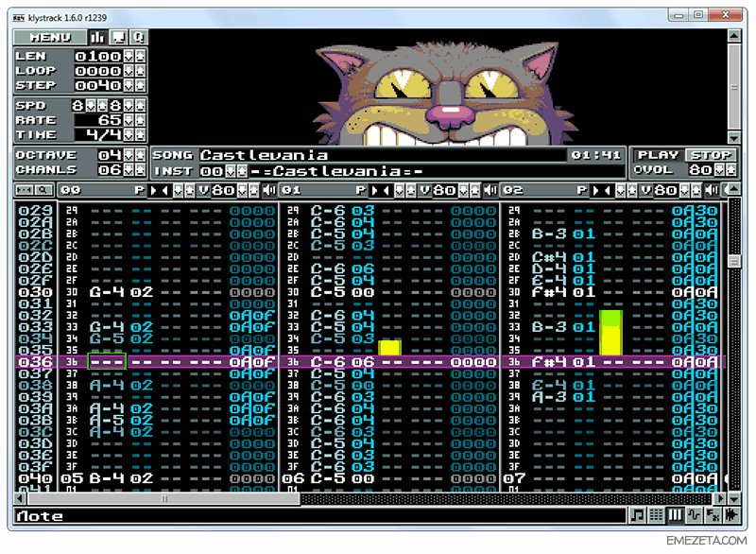Screen dimensions: 756x554
Task: Increase the TIME signature value
Action: coord(140,134)
